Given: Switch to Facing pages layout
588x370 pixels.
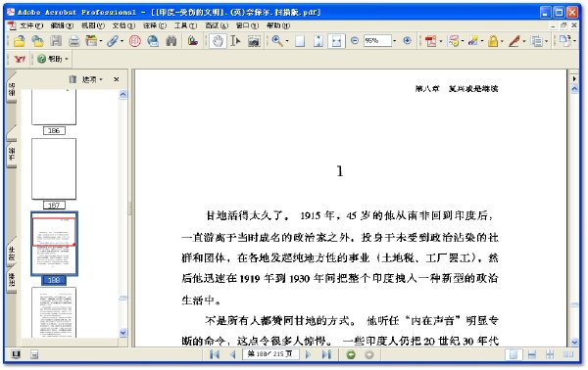Looking at the screenshot, I should (568, 354).
